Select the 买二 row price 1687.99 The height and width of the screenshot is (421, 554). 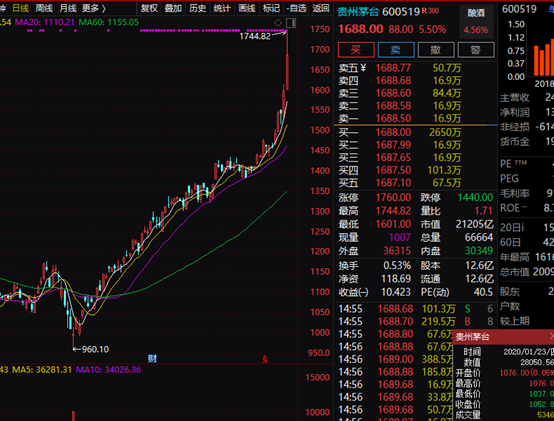coord(393,145)
